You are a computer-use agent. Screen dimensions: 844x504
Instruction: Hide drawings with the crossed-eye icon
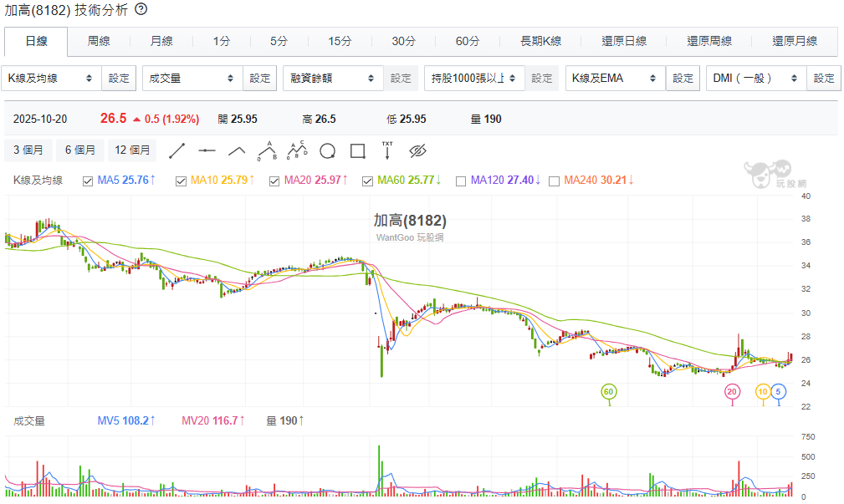[418, 151]
